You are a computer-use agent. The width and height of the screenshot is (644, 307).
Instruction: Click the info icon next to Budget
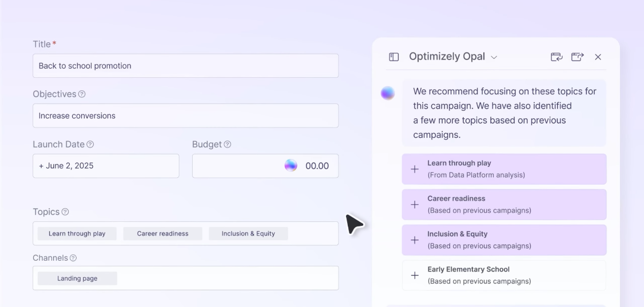228,145
